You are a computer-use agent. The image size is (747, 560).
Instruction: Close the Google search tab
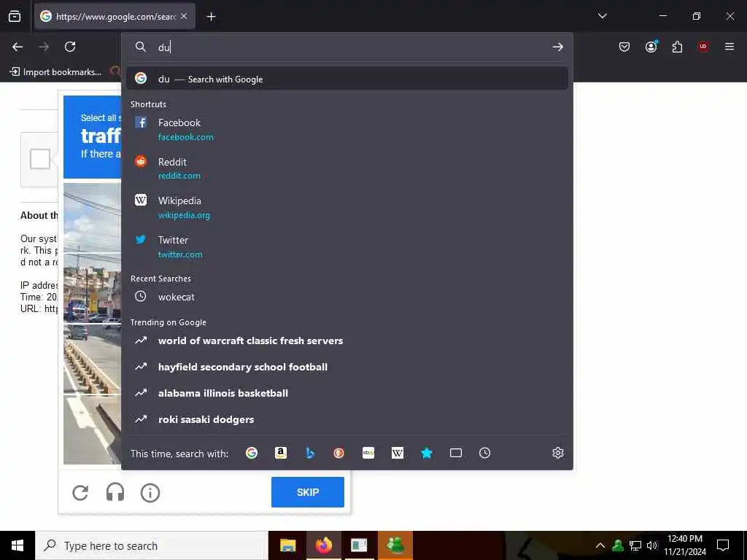[184, 16]
